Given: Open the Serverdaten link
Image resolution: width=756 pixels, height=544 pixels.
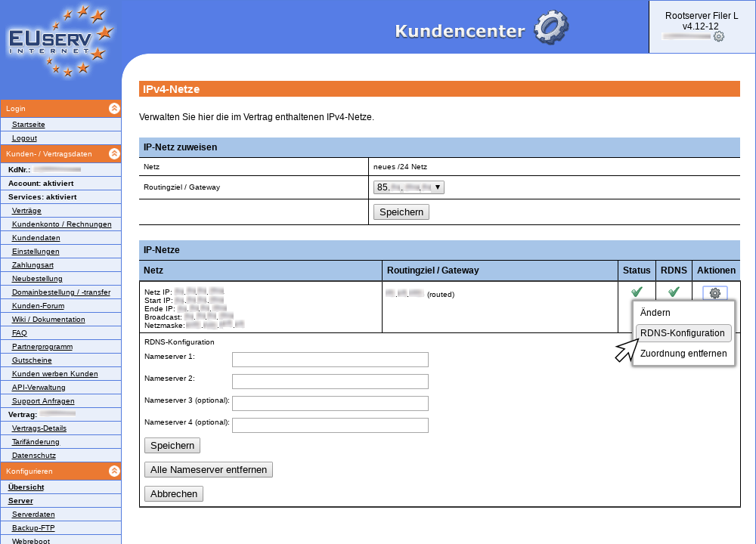Looking at the screenshot, I should [33, 515].
